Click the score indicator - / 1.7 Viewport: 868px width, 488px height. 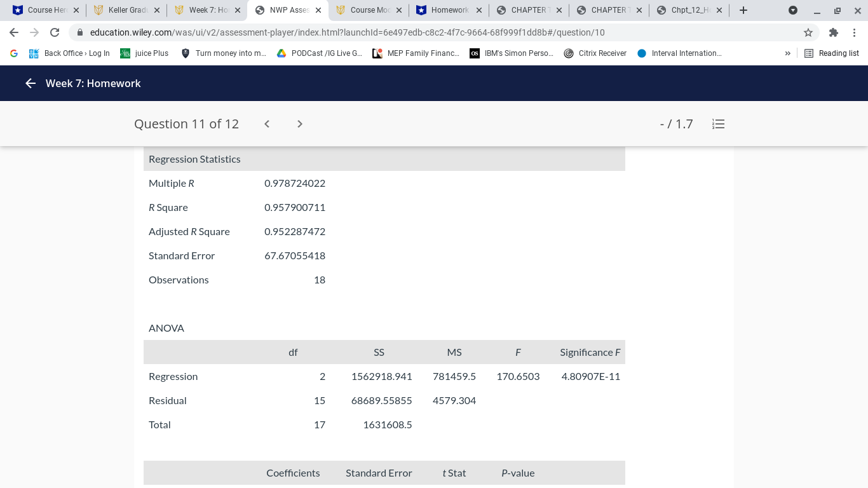click(x=676, y=124)
